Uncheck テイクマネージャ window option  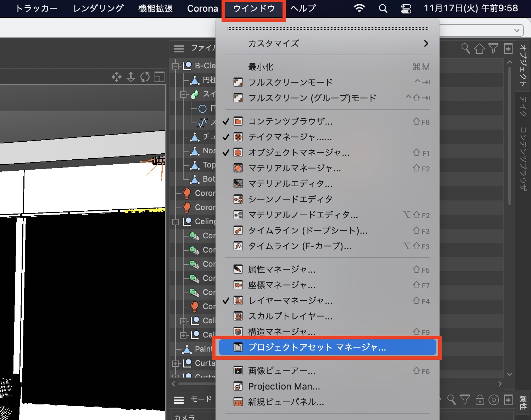[290, 137]
